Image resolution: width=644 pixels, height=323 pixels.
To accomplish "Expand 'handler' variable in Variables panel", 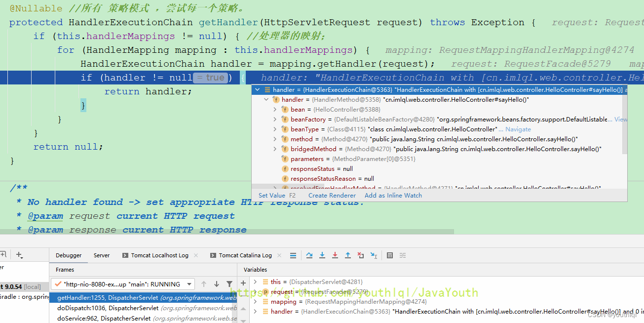I will tap(255, 312).
